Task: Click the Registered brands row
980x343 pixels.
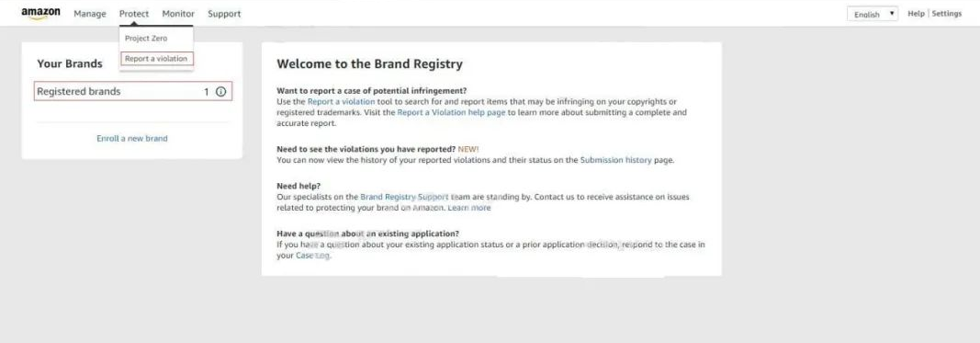Action: [133, 91]
